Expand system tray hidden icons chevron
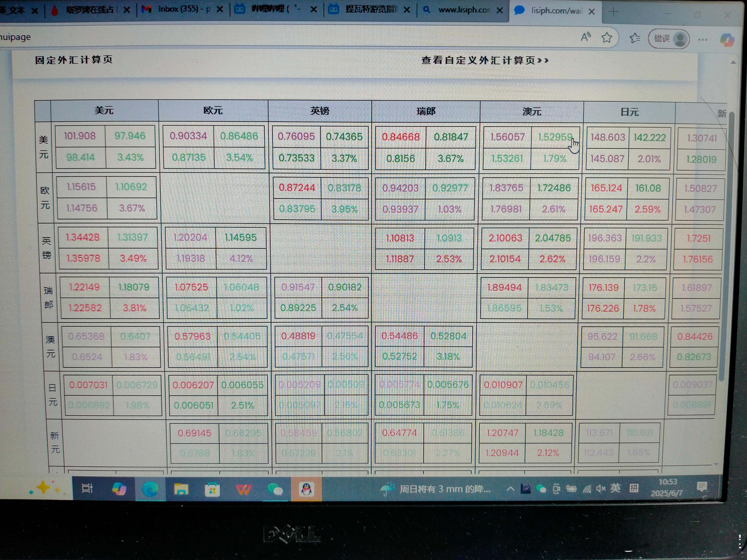The width and height of the screenshot is (747, 560). (510, 489)
